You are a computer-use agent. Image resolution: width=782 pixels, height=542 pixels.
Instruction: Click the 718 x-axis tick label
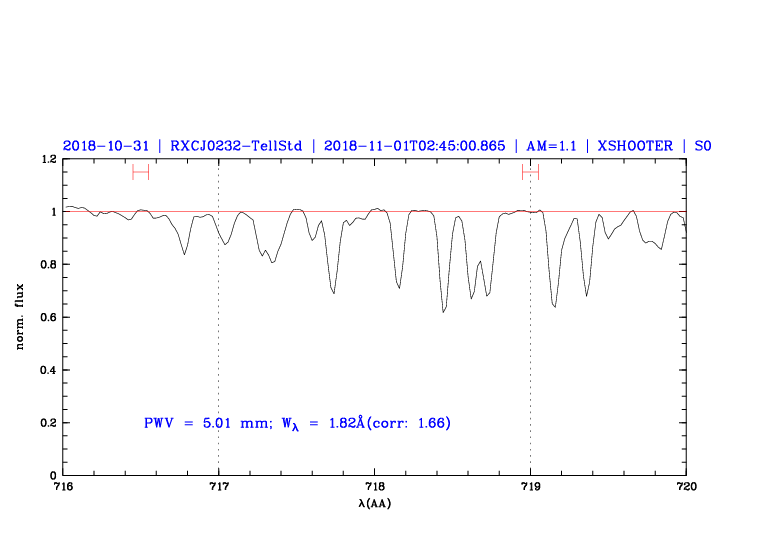[x=375, y=487]
